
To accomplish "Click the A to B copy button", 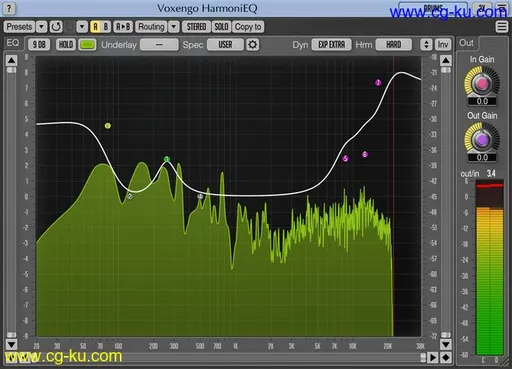I will pos(123,27).
